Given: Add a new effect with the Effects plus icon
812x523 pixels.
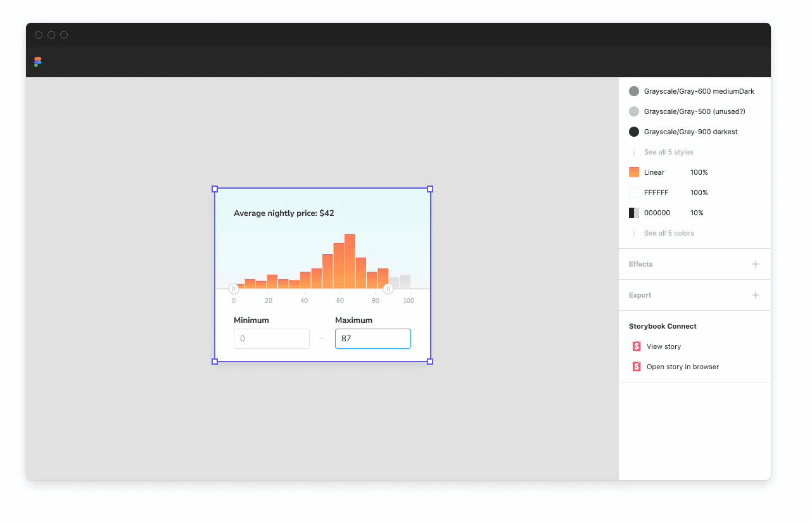Looking at the screenshot, I should (755, 264).
